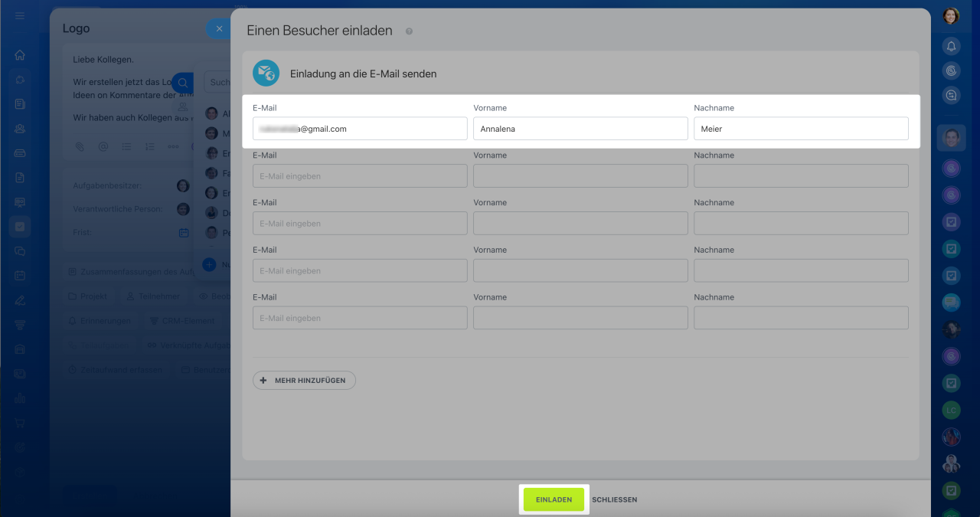
Task: Open the LC contact bubble in the right panel
Action: [951, 411]
